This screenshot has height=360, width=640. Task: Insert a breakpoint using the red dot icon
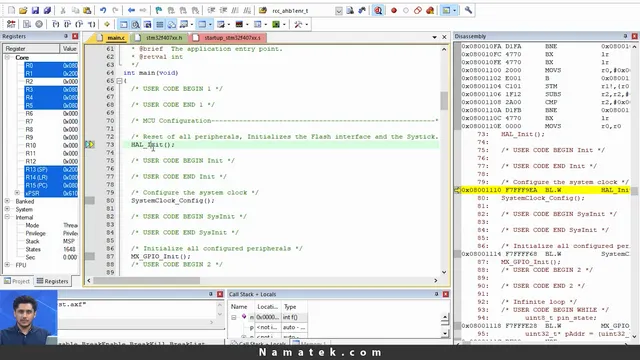point(394,11)
